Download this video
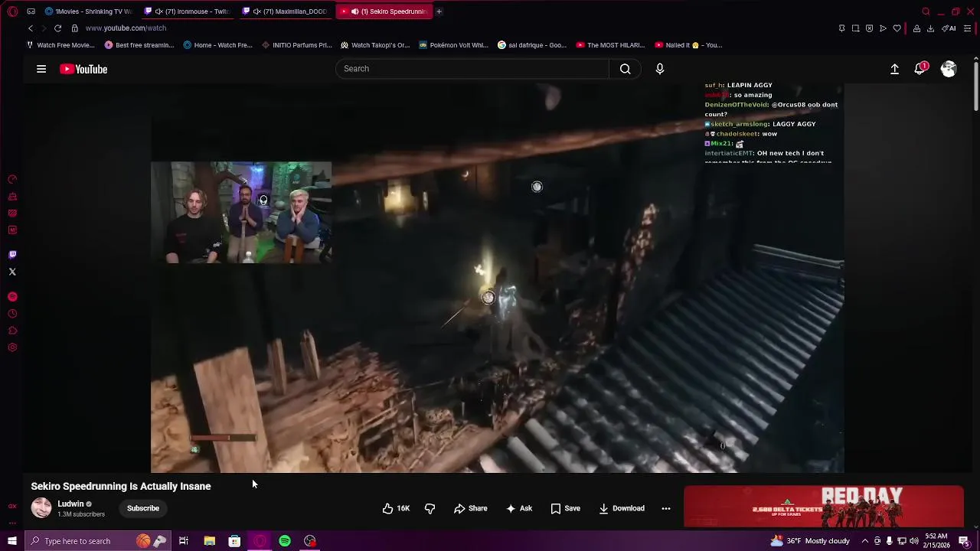 [622, 508]
